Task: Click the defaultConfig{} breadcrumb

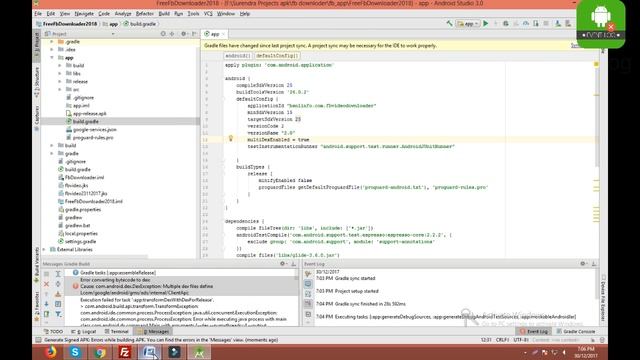Action: [x=277, y=56]
